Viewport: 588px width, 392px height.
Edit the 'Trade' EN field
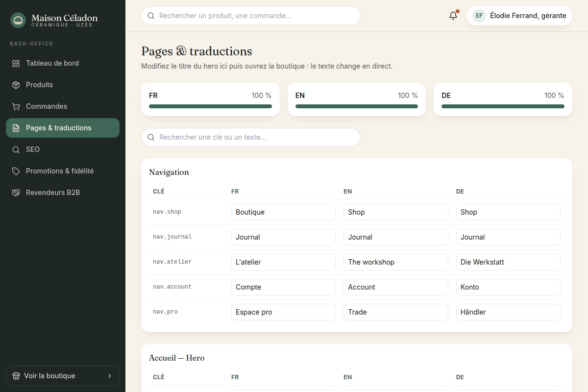click(x=396, y=312)
